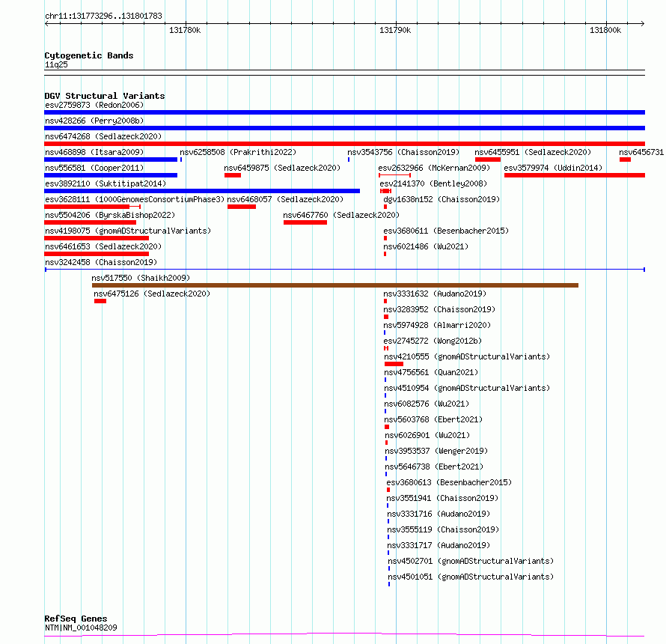The height and width of the screenshot is (644, 666).
Task: Click the chr11:131773296..131801783 coordinates text
Action: tap(103, 16)
